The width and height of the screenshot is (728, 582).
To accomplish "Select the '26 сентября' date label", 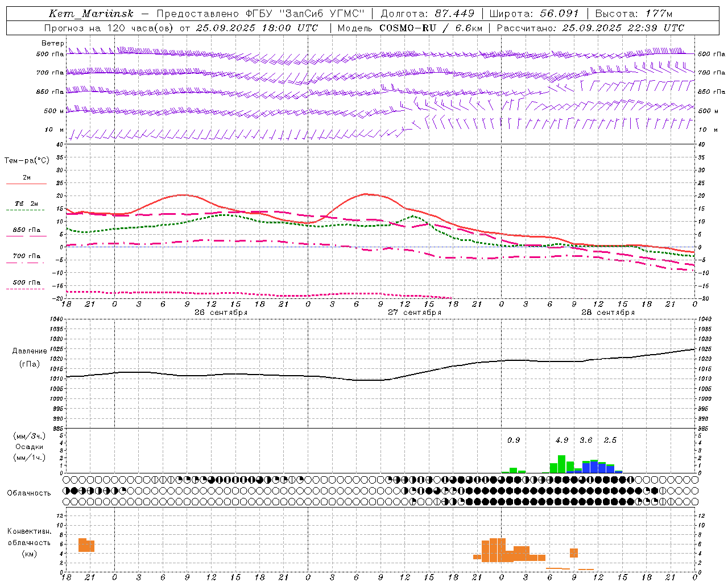I will 221,313.
